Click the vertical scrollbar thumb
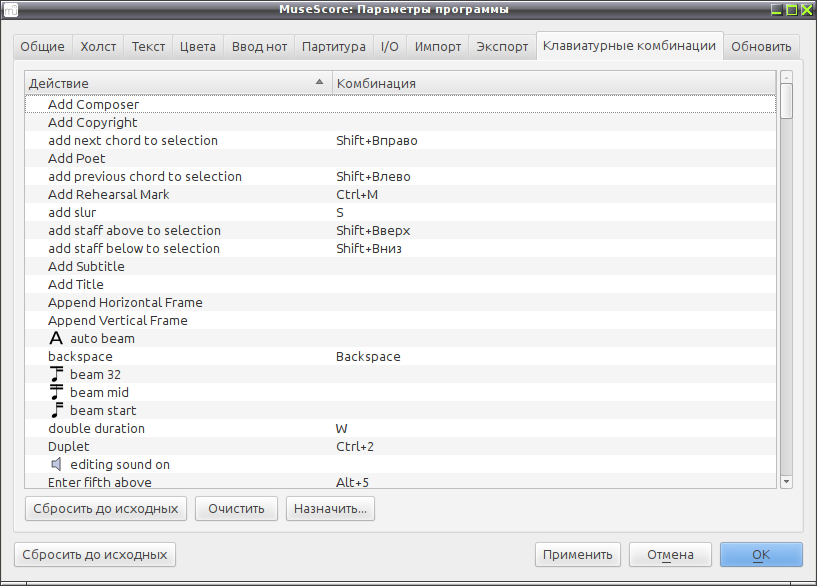Viewport: 817px width, 586px height. (786, 101)
